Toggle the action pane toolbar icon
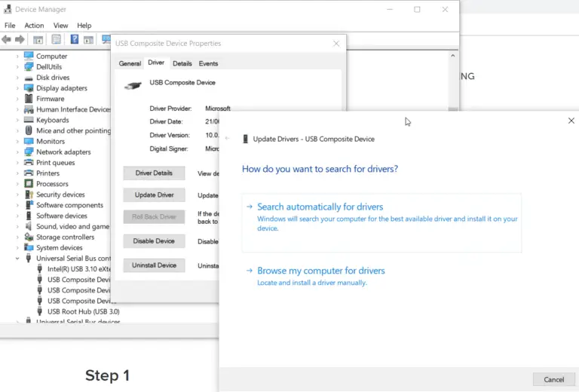Viewport: 579px width, 392px height. click(88, 39)
